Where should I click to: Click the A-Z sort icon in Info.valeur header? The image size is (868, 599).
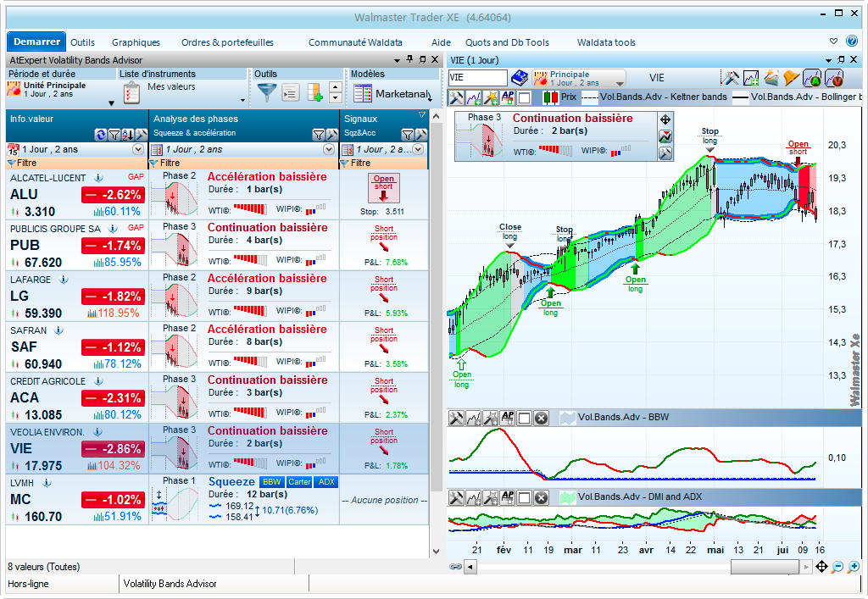click(127, 135)
